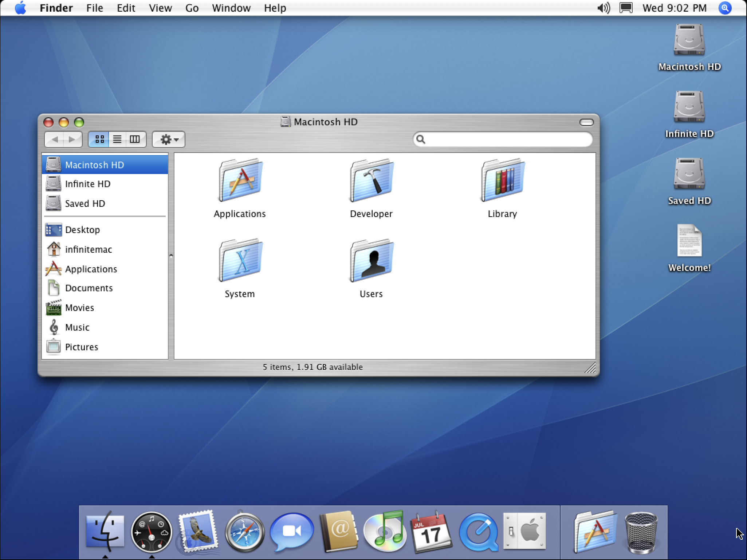Go forward in the Finder window
The image size is (747, 560).
coord(72,139)
